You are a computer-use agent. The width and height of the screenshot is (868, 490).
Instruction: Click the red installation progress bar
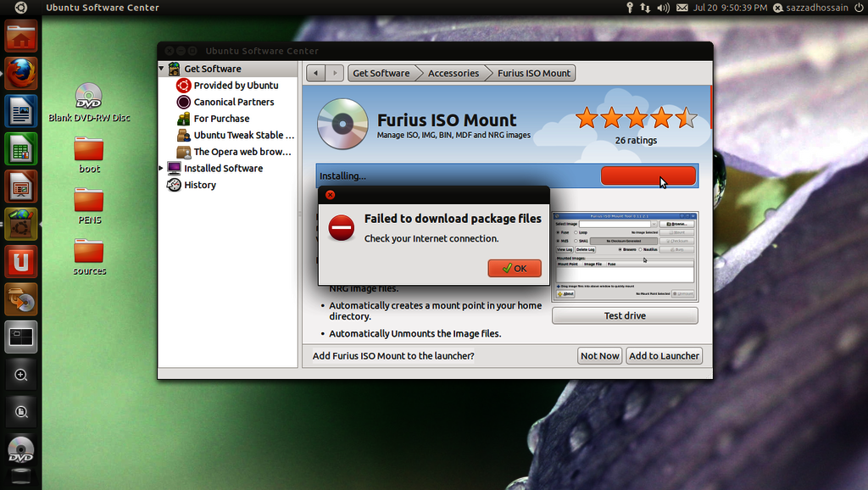point(648,175)
